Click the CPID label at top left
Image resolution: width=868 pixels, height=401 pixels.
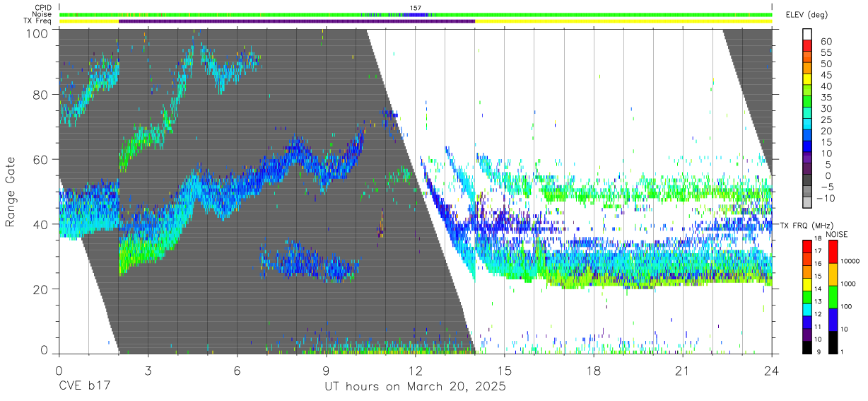coord(42,8)
